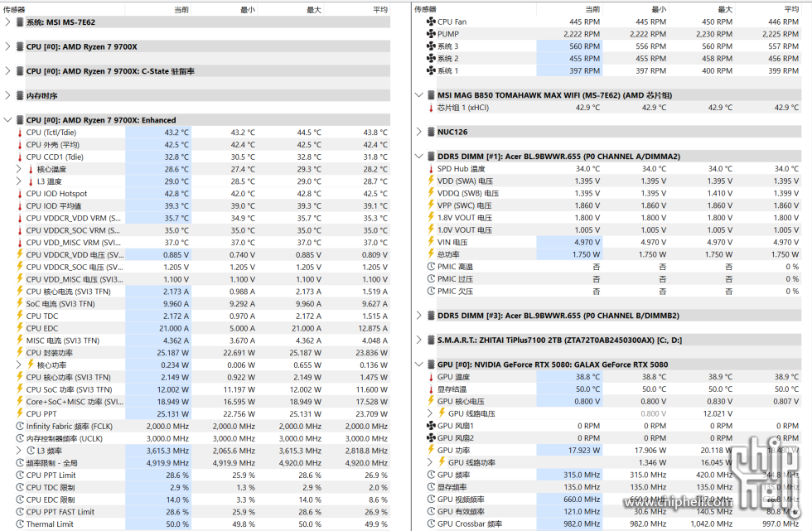812x531 pixels.
Task: Expand the 系统: MSI MS-7E62 sensor group
Action: 7,22
